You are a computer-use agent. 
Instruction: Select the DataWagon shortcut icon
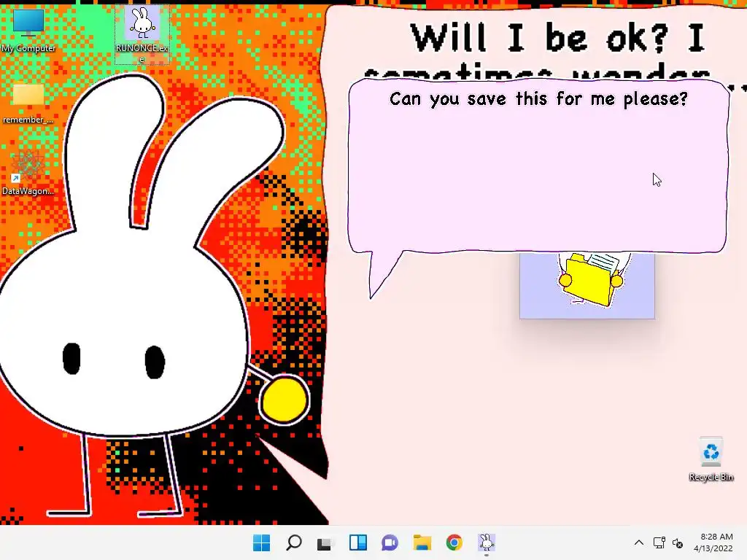coord(28,172)
